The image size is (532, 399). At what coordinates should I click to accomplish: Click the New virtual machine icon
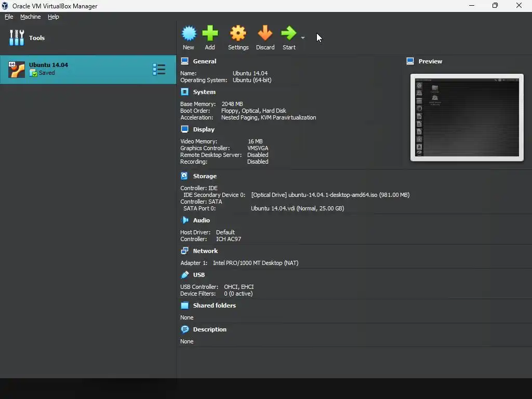[189, 33]
